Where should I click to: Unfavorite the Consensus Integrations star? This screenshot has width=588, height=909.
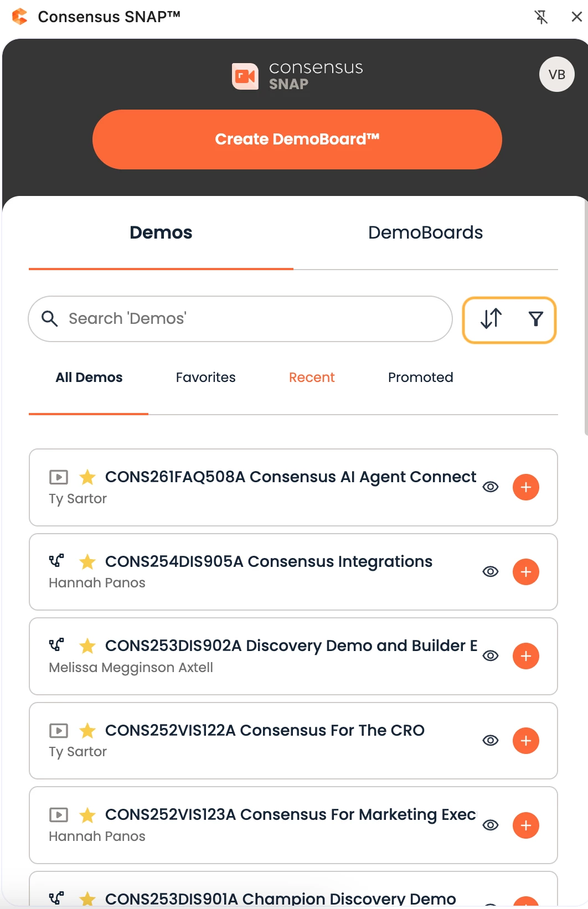click(x=87, y=562)
